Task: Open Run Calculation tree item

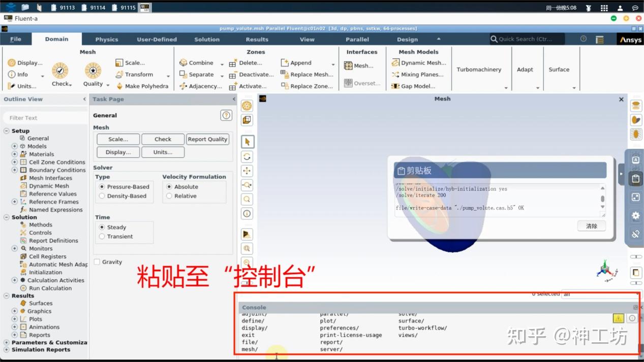Action: coord(50,288)
